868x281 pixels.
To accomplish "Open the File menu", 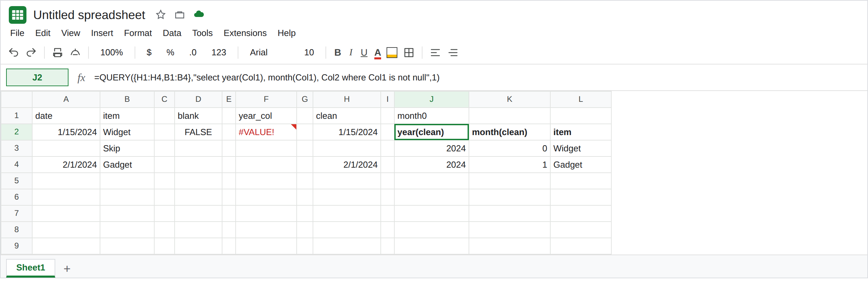I will coord(17,33).
